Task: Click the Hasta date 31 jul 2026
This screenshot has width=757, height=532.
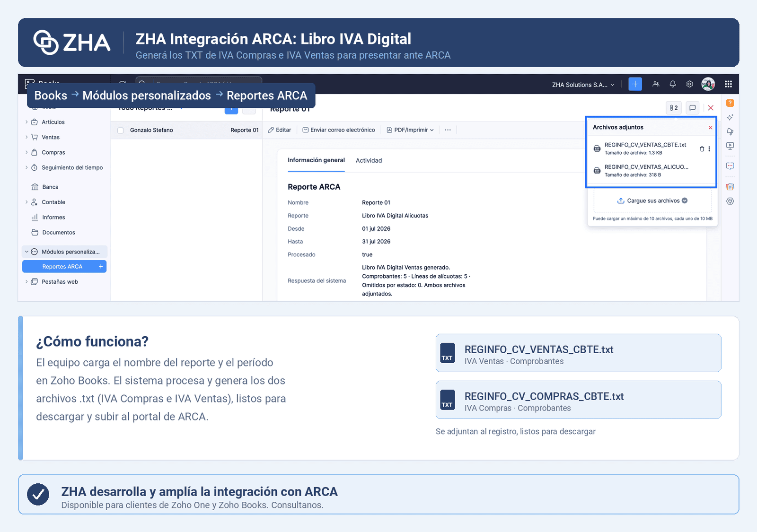Action: point(376,242)
